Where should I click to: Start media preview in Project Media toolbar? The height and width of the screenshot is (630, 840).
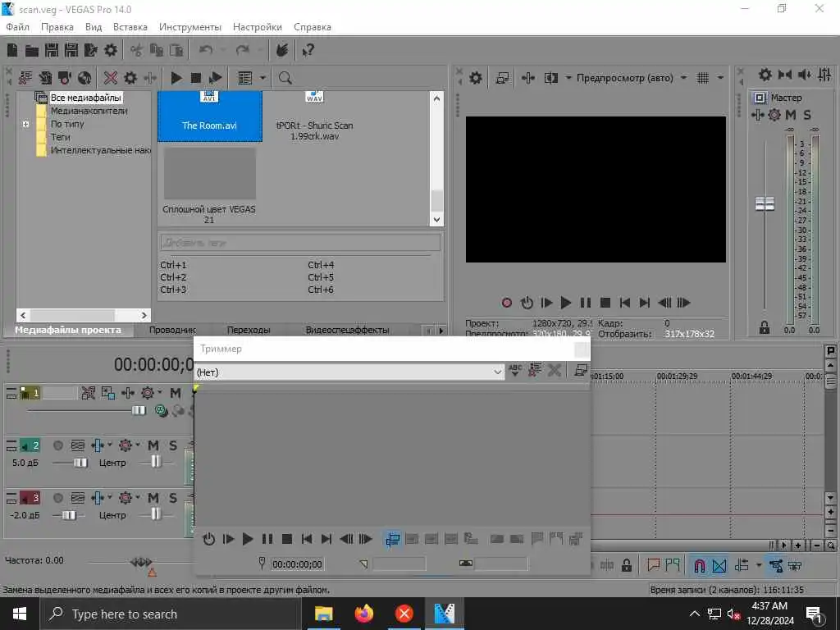click(176, 78)
